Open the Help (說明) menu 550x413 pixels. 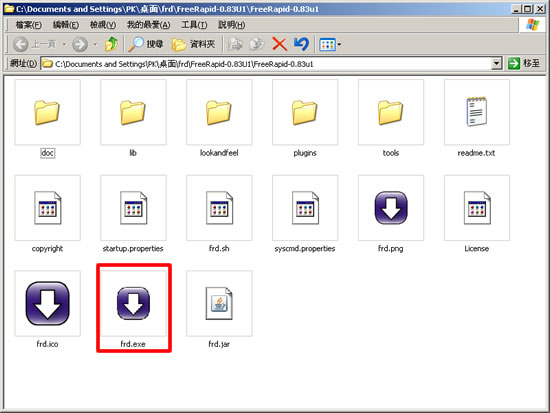click(232, 25)
